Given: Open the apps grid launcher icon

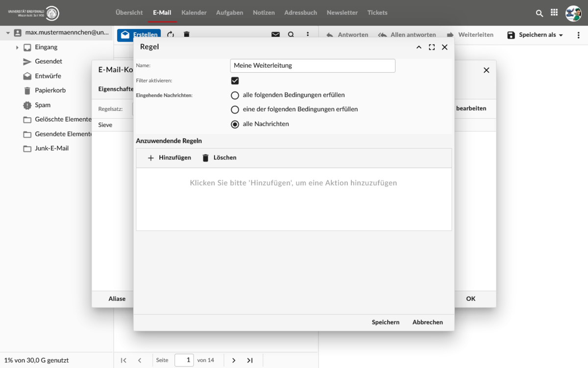Looking at the screenshot, I should (554, 13).
